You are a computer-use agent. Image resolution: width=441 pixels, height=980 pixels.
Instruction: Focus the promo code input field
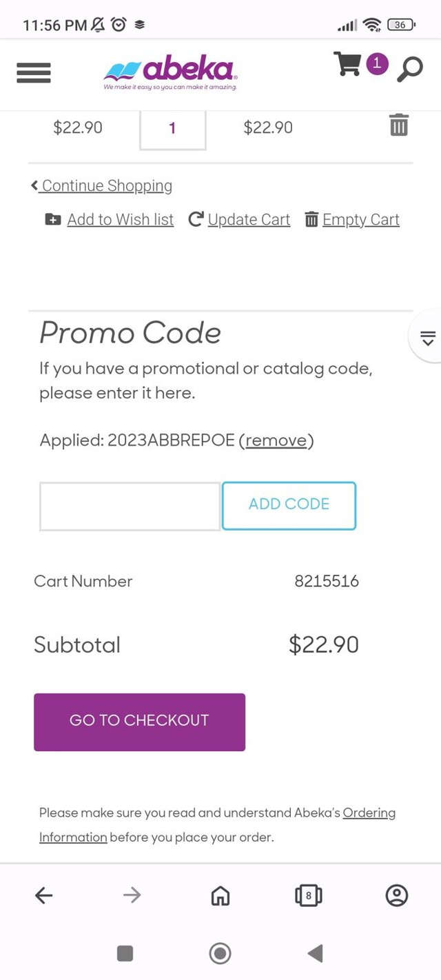(x=130, y=506)
